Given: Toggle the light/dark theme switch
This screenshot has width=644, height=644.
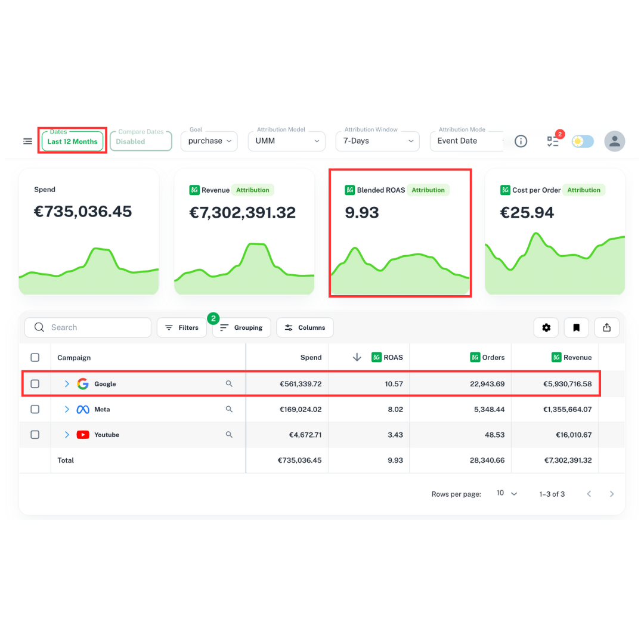Looking at the screenshot, I should (583, 141).
